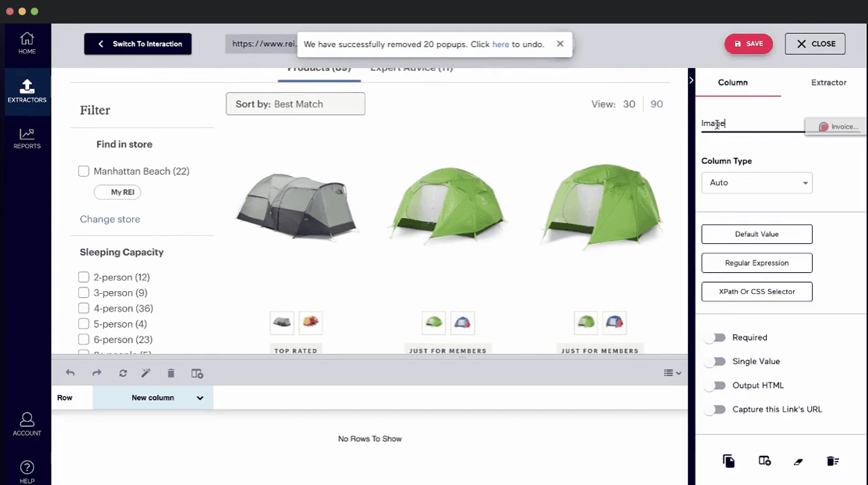
Task: Click the refresh icon in data toolbar
Action: 123,373
